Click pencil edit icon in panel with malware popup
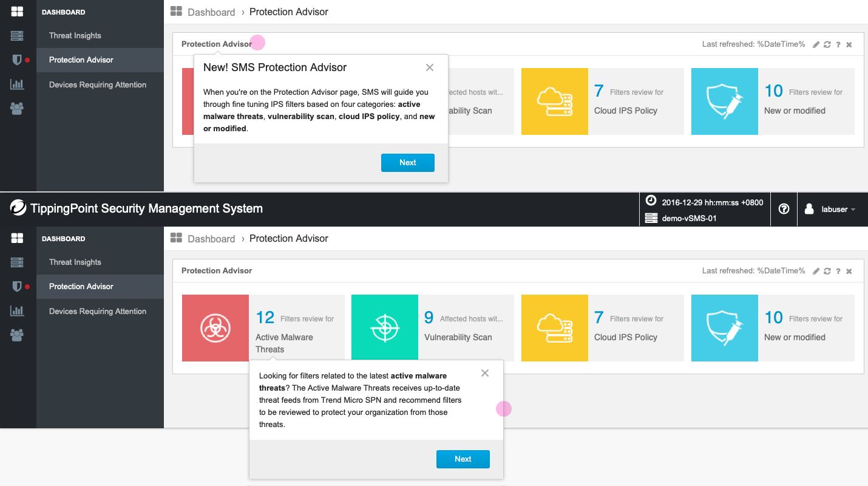The height and width of the screenshot is (486, 868). (816, 271)
